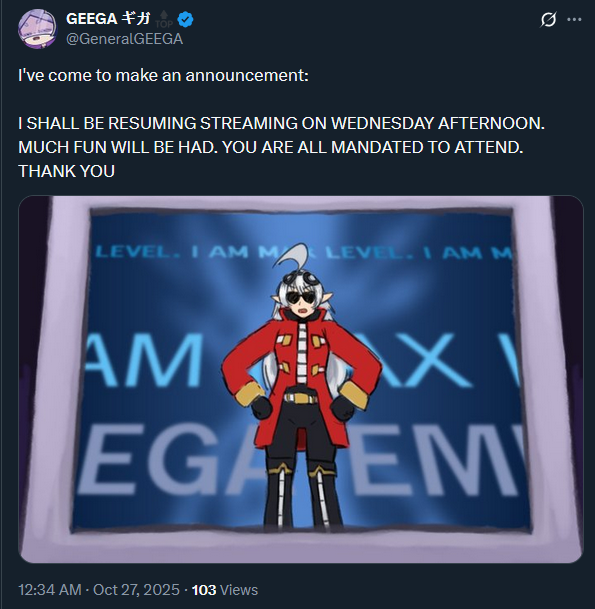
Task: Open the Grok slashed-circle icon
Action: pos(548,19)
